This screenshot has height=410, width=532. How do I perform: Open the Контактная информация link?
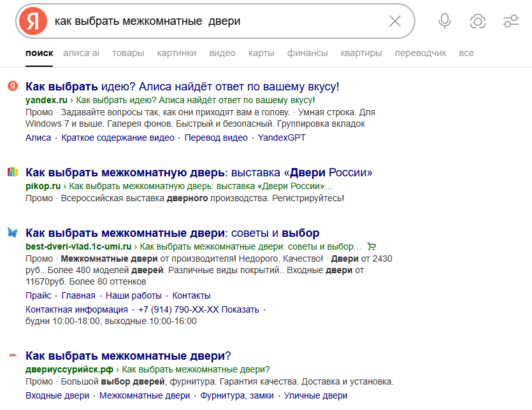coord(76,309)
